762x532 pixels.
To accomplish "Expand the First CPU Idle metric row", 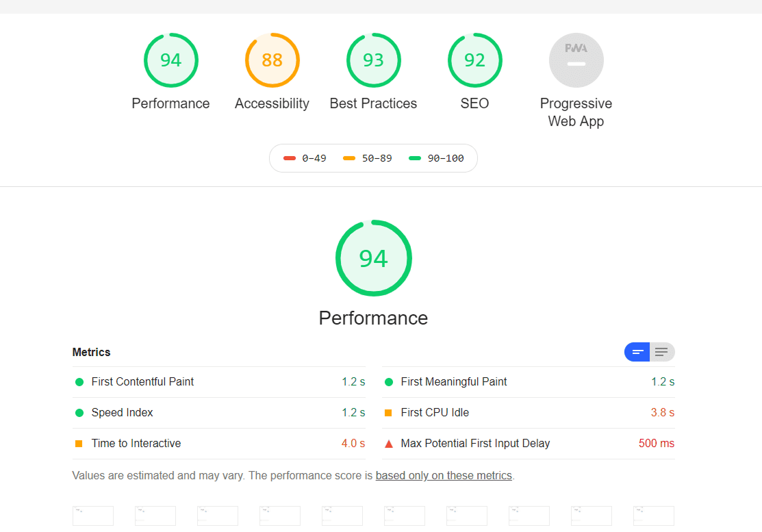I will pyautogui.click(x=435, y=413).
